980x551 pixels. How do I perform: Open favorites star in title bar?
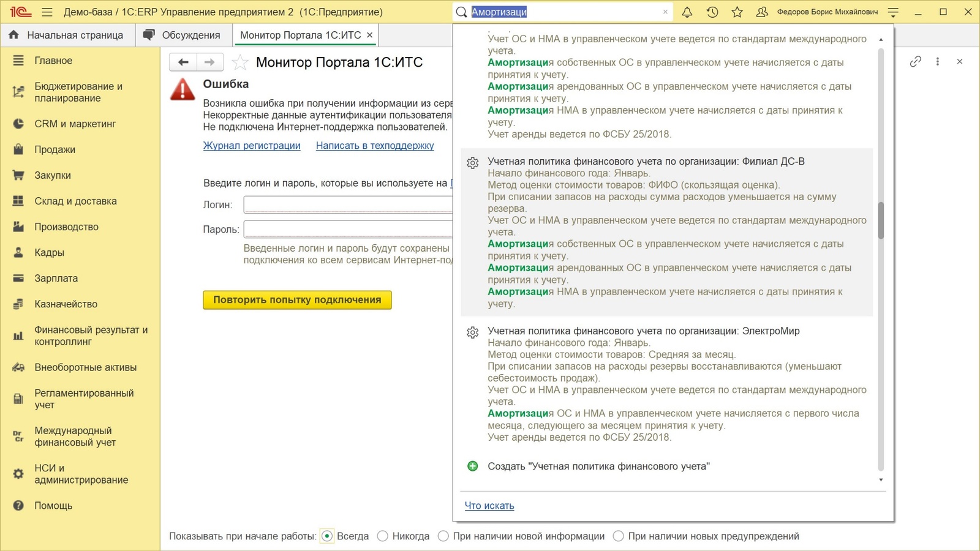coord(737,12)
